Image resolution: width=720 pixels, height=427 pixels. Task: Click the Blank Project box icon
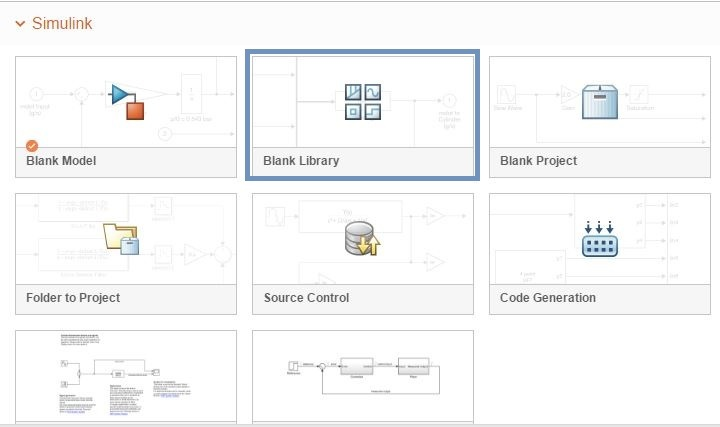click(x=600, y=101)
